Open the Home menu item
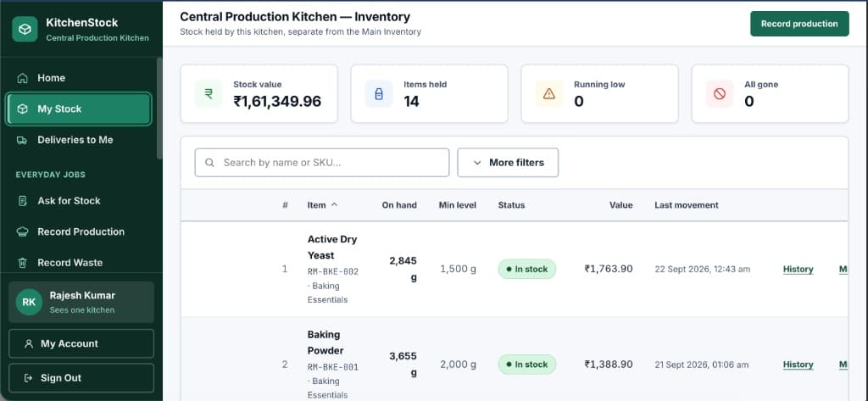Viewport: 868px width, 401px height. tap(79, 78)
